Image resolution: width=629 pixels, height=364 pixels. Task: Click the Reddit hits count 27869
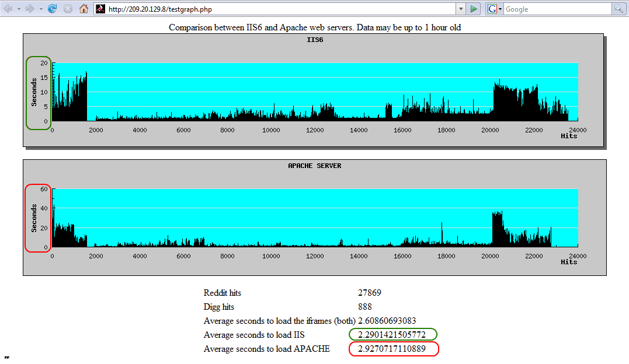point(370,293)
